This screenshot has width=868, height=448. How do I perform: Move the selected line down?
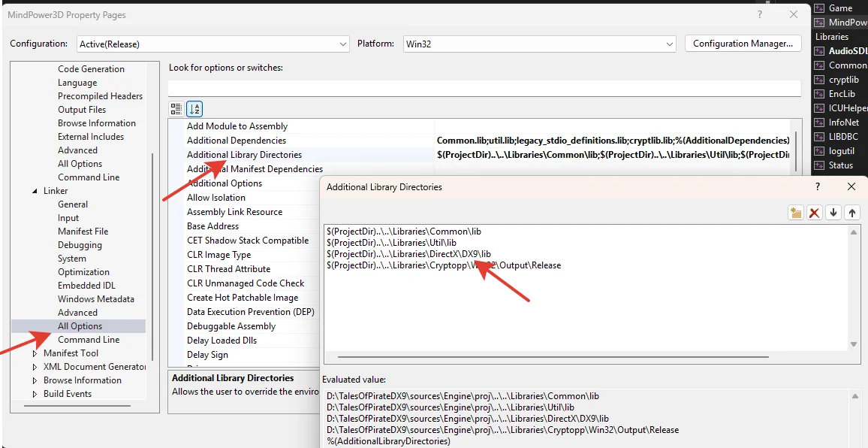[x=833, y=213]
